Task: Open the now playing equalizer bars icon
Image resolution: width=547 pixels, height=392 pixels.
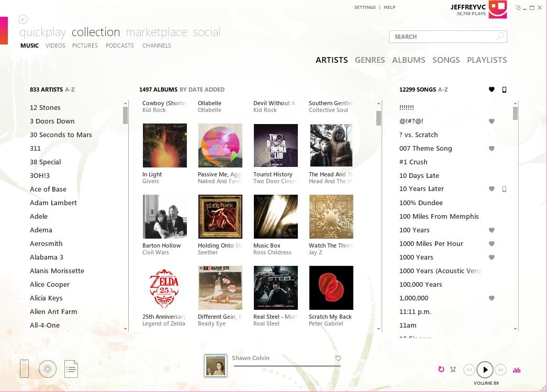Action: click(x=517, y=369)
